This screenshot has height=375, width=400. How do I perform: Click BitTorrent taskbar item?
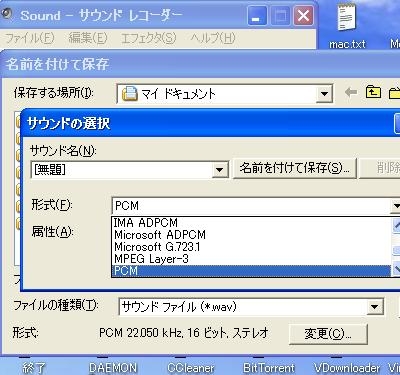click(269, 368)
